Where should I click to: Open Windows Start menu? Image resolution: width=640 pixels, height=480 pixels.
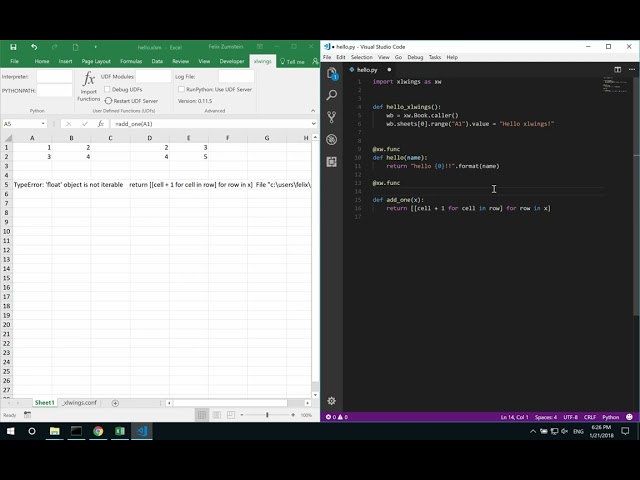click(11, 431)
